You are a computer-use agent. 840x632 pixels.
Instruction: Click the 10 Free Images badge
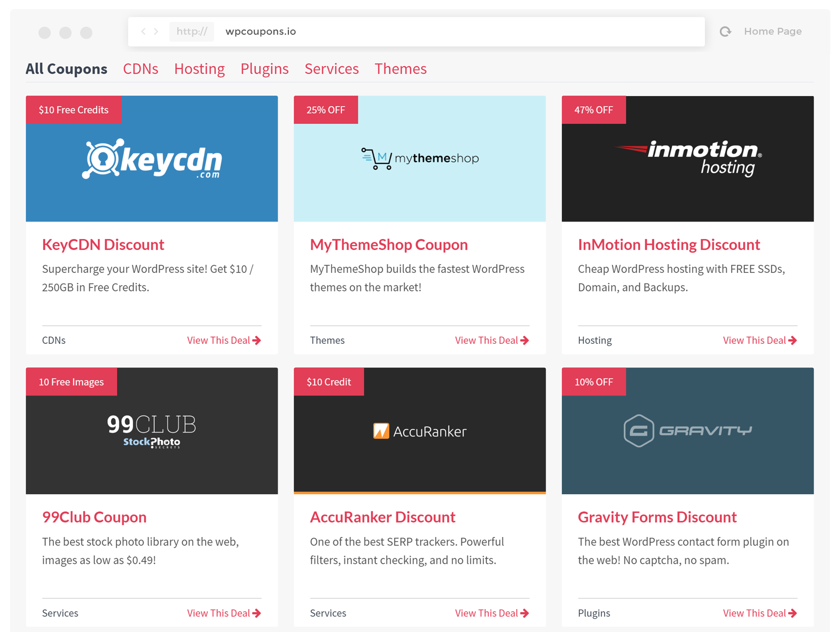pyautogui.click(x=72, y=382)
